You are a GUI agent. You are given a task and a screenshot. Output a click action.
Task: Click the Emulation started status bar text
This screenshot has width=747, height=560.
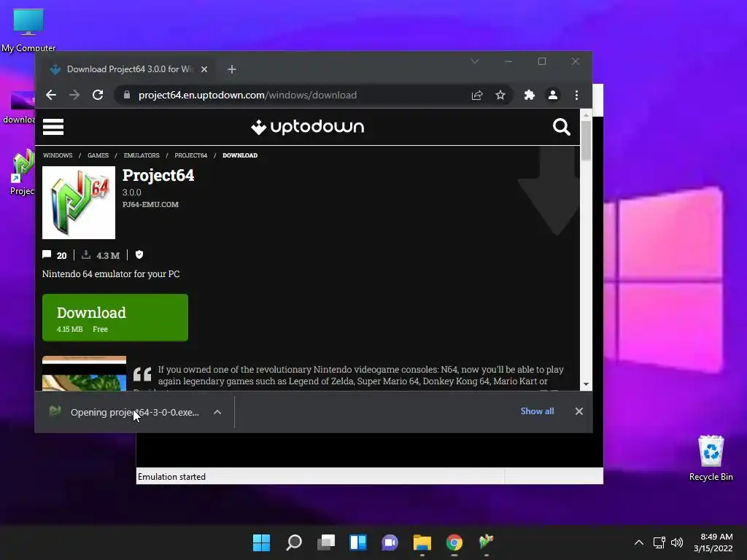171,477
